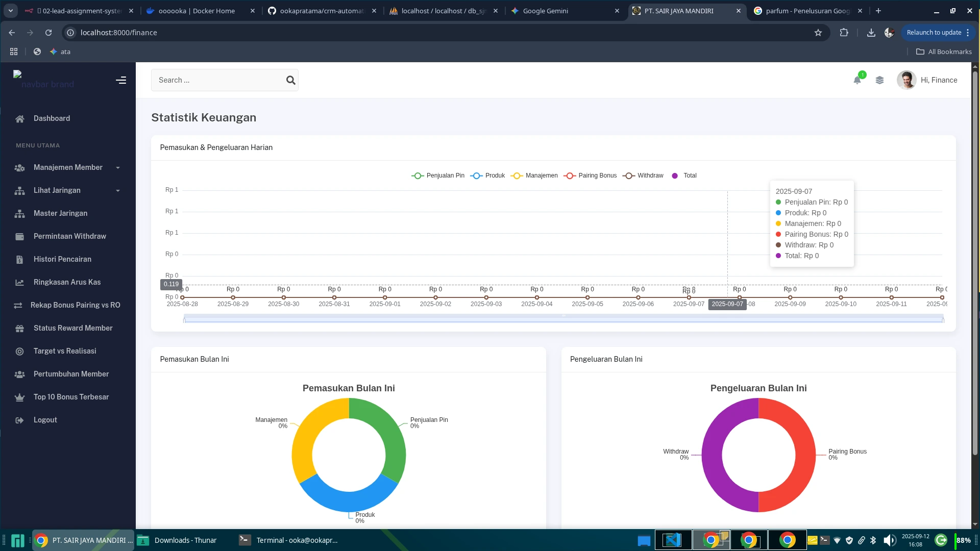
Task: Click the Logout icon in sidebar
Action: pos(20,420)
